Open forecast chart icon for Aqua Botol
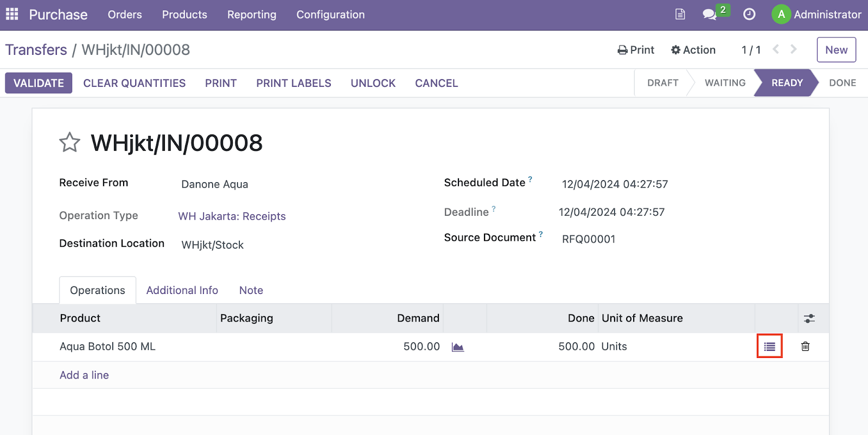Screen dimensions: 868x435 click(x=458, y=347)
